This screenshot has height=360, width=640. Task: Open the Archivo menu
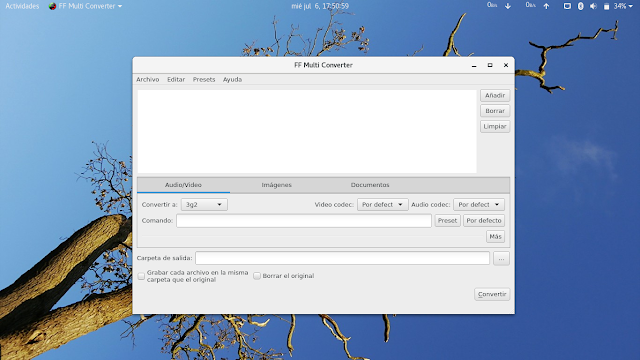pyautogui.click(x=148, y=80)
